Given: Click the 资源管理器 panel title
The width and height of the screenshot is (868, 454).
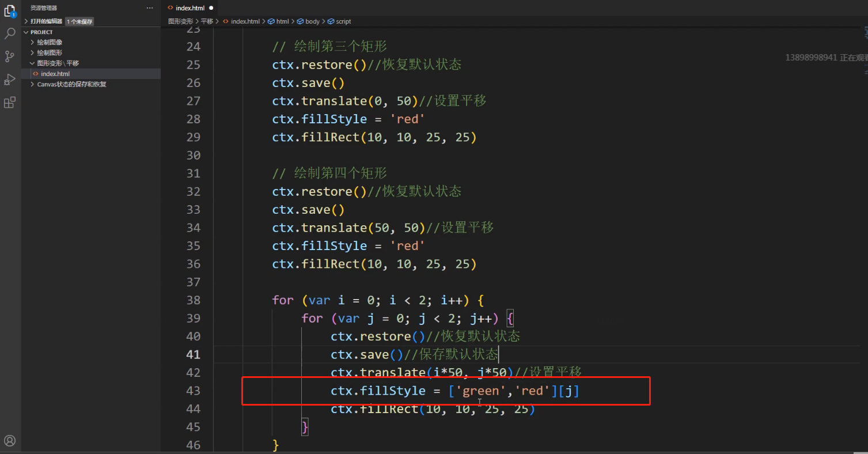Looking at the screenshot, I should point(44,8).
